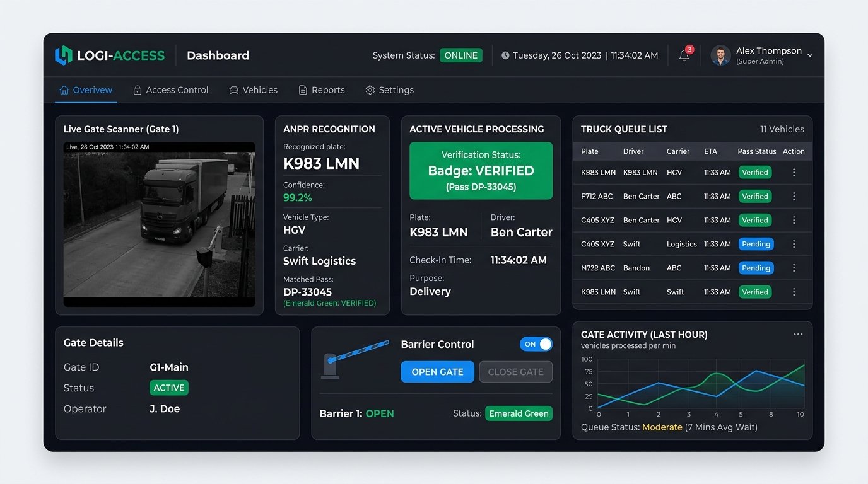Open the Settings tab
Screen dimensions: 868x484
coord(390,90)
